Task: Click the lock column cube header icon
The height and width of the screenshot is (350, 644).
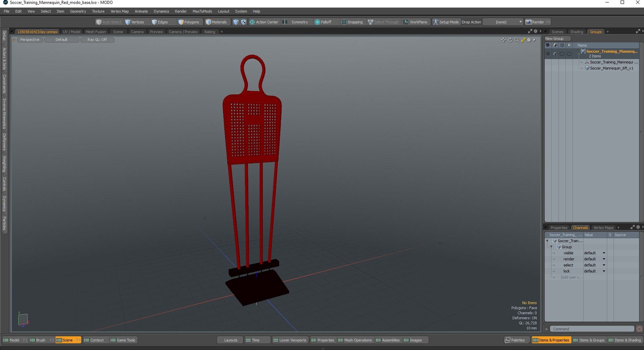Action: pyautogui.click(x=569, y=45)
